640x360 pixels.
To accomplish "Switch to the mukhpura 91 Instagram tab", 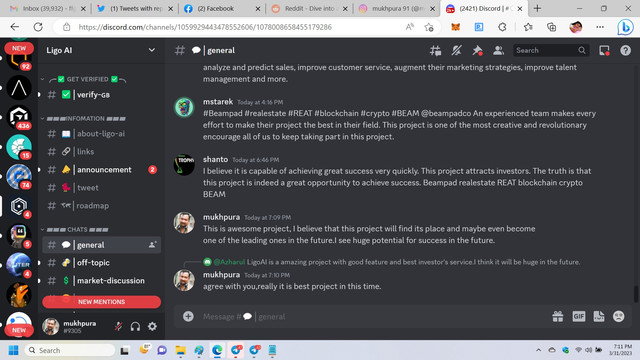I will tap(397, 9).
